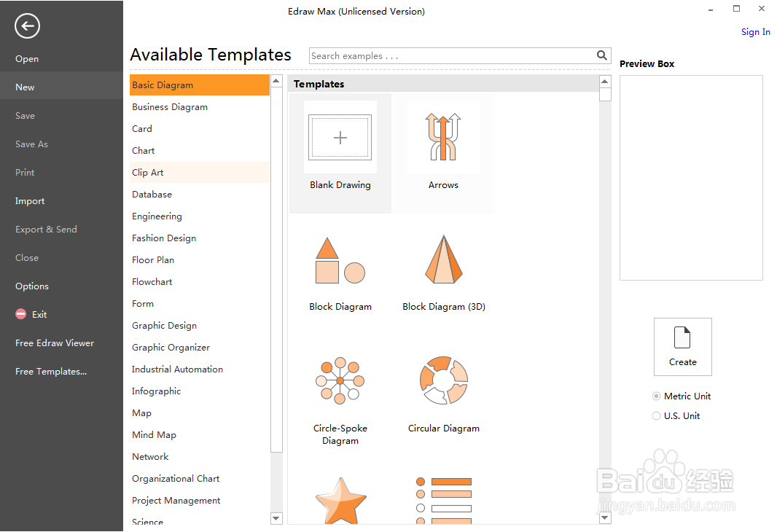Select Fashion Design category

pyautogui.click(x=200, y=238)
